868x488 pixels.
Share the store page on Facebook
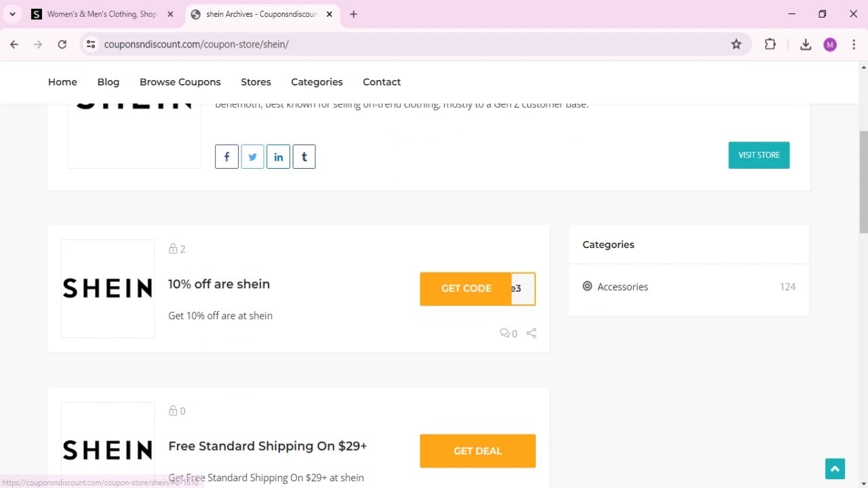tap(226, 157)
